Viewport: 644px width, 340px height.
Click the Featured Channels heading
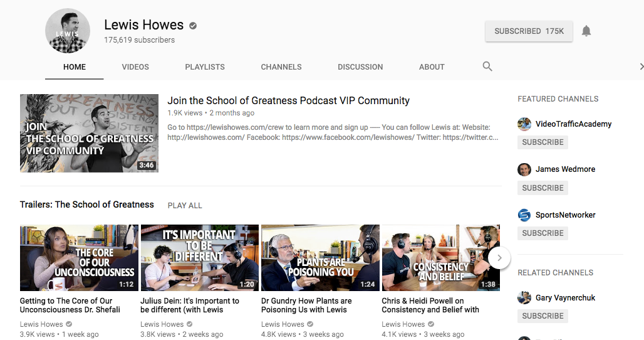558,99
